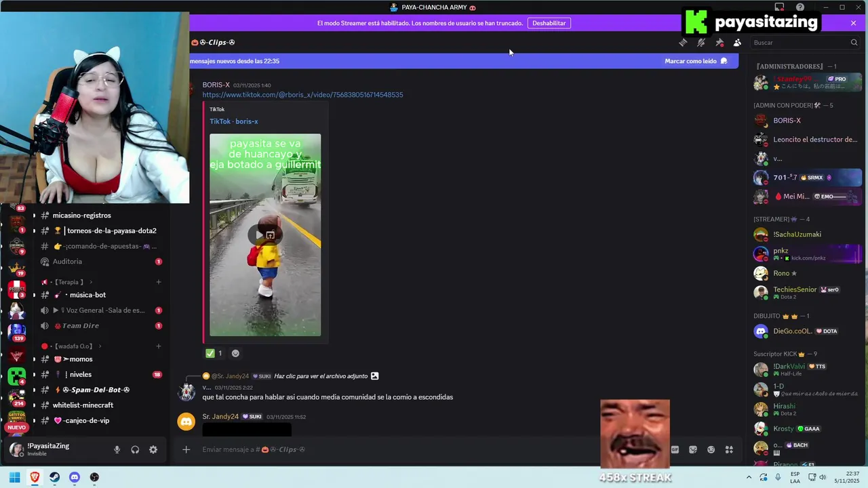This screenshot has width=868, height=488.
Task: Open member DieGo.coOL. in list
Action: click(x=807, y=331)
